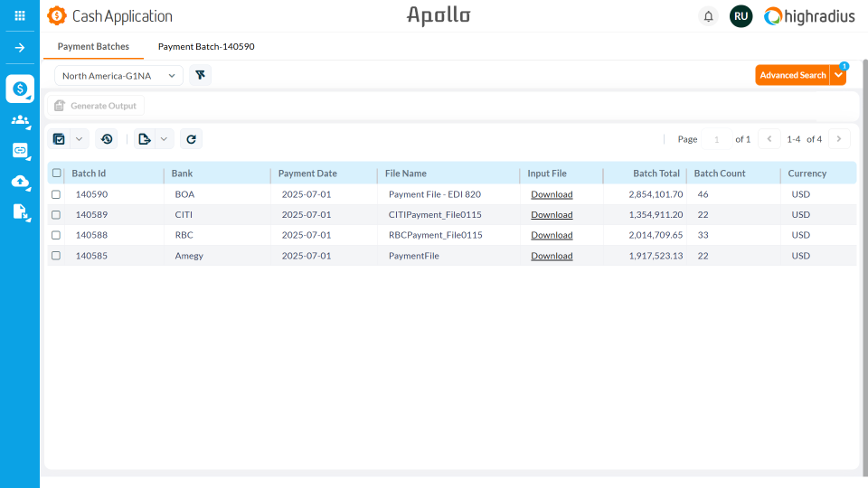This screenshot has height=488, width=868.
Task: Expand the Advanced Search dropdown arrow
Action: 839,76
